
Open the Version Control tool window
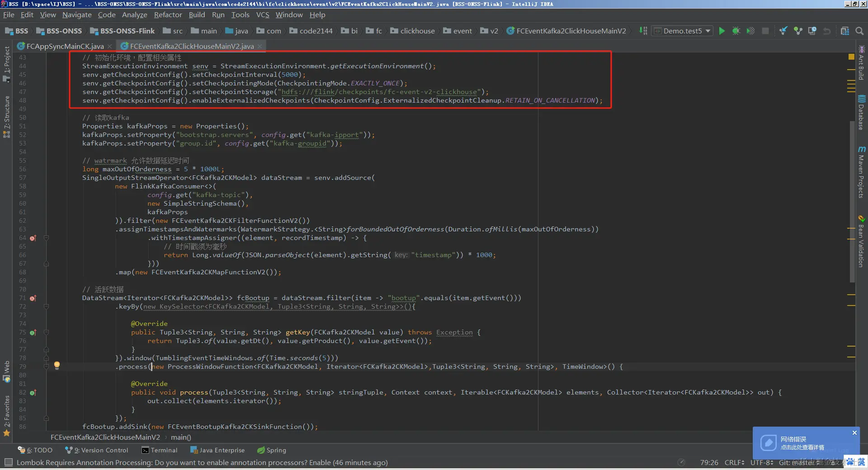click(x=96, y=450)
